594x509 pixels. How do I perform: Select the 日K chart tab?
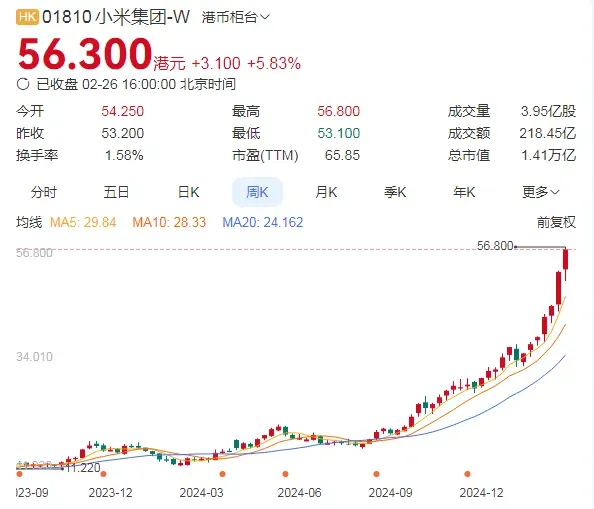[189, 192]
